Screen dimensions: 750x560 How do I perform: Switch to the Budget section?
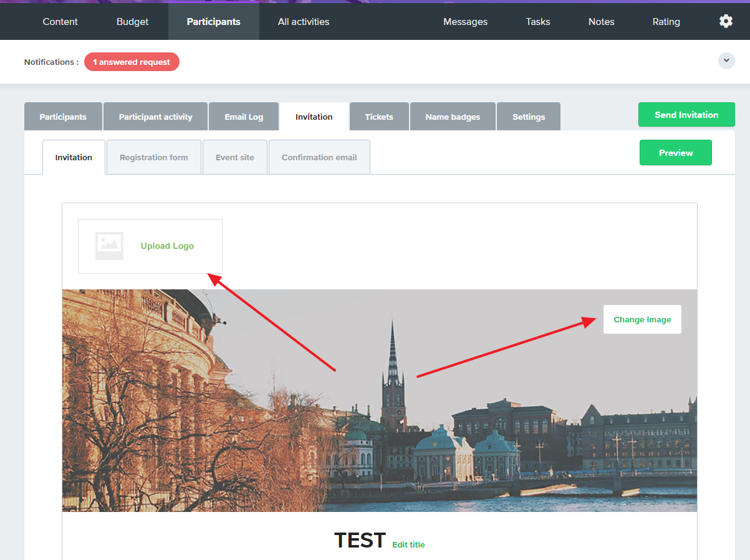(x=132, y=22)
